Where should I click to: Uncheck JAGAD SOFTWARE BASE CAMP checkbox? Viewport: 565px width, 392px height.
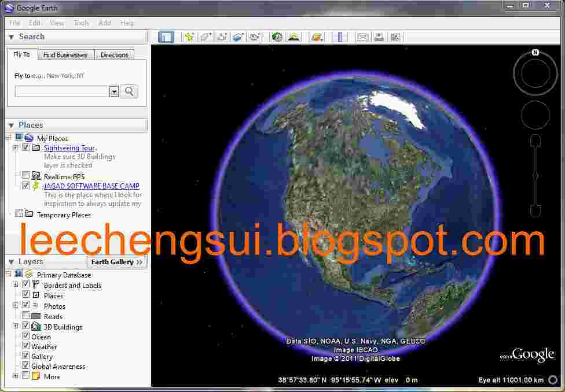pyautogui.click(x=25, y=186)
